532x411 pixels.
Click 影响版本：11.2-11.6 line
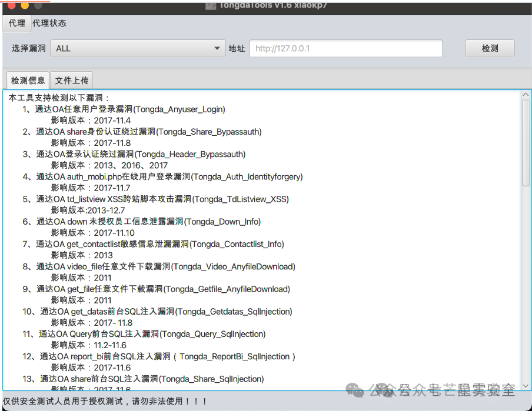(88, 345)
